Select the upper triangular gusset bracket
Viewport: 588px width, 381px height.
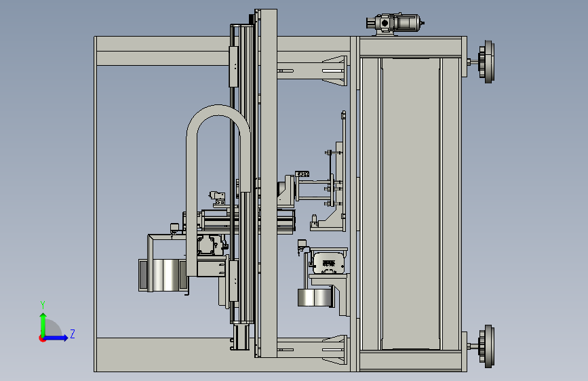tap(334, 71)
